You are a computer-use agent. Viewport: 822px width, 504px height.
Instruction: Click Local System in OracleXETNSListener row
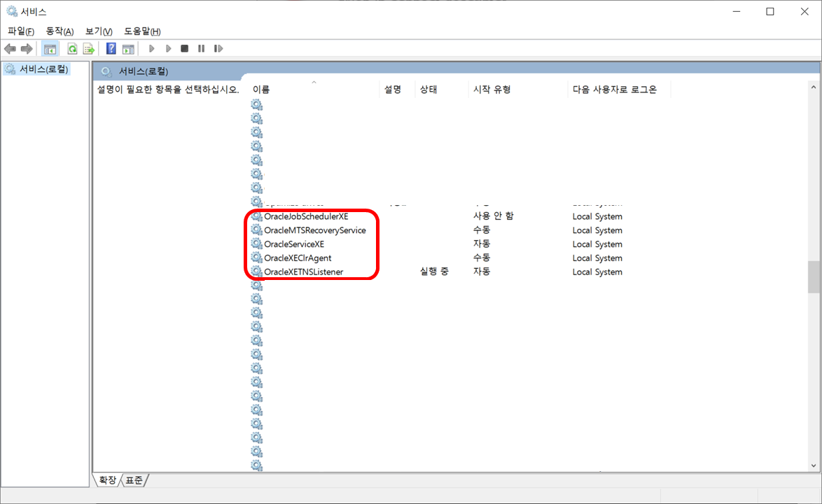[x=597, y=272]
